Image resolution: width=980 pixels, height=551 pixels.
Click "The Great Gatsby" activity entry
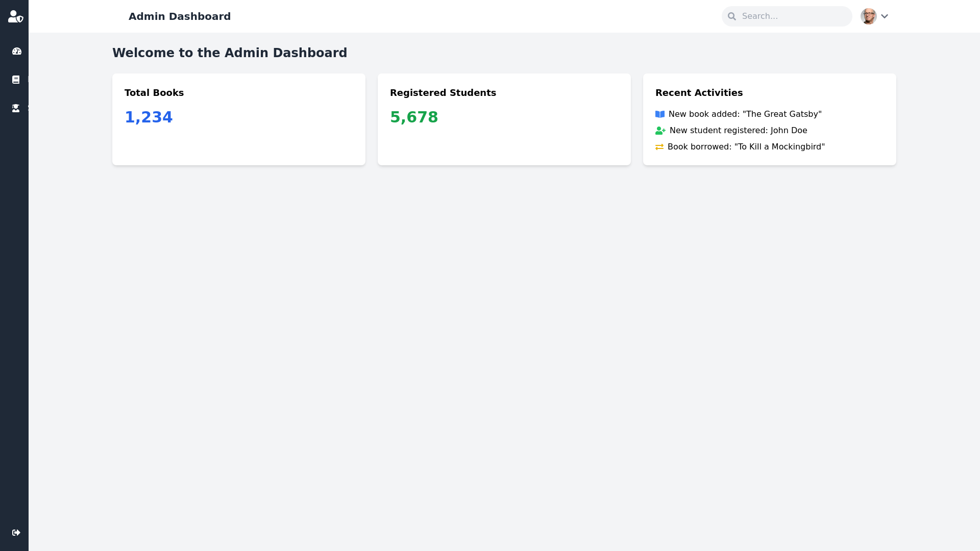745,114
